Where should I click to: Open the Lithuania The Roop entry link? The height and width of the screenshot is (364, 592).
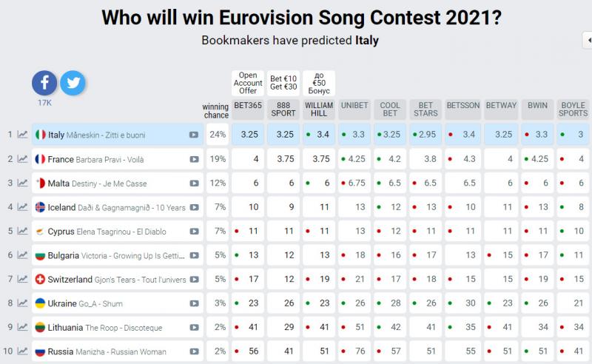(104, 327)
